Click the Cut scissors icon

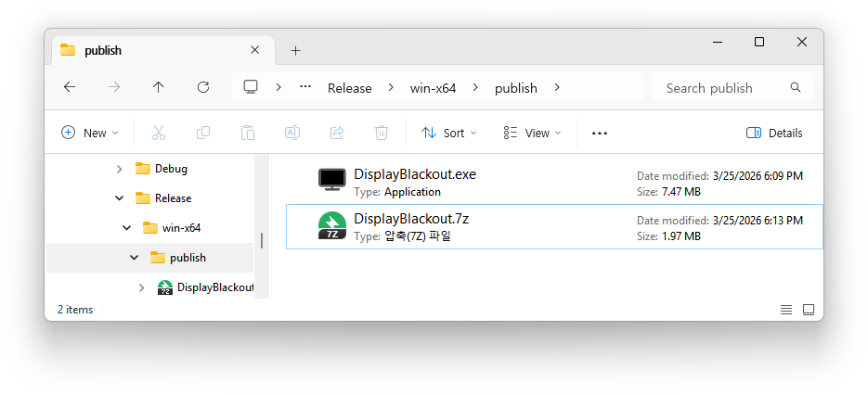tap(158, 133)
